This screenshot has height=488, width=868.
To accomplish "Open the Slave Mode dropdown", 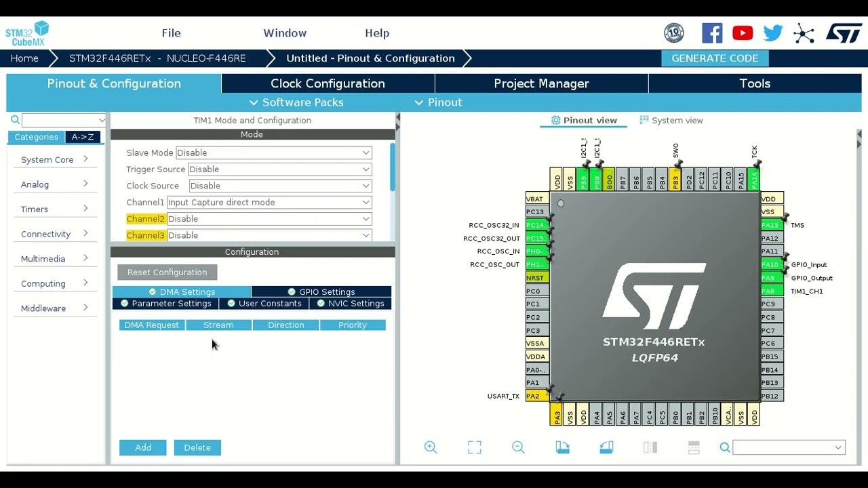I will [x=273, y=152].
